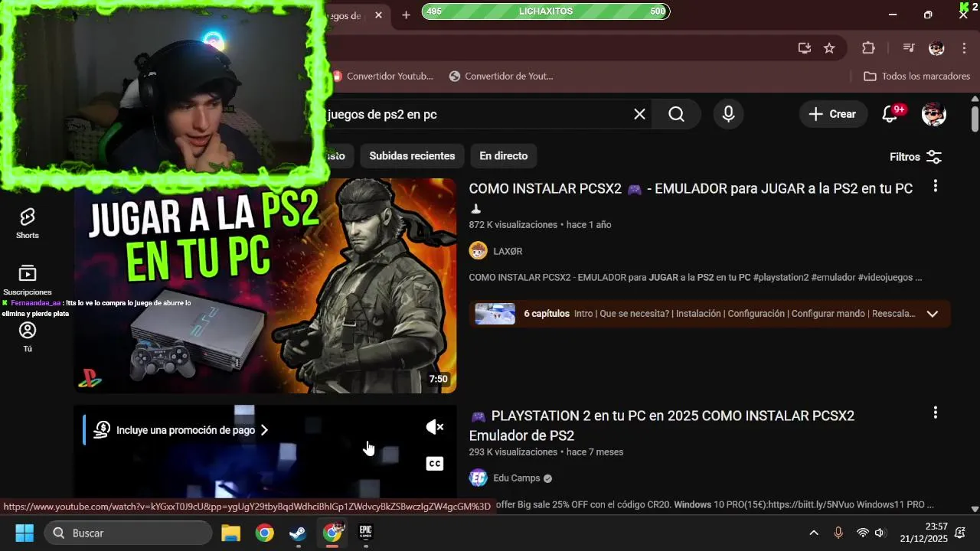
Task: Open the JUGAR A LA PS2 thumbnail
Action: click(x=265, y=285)
